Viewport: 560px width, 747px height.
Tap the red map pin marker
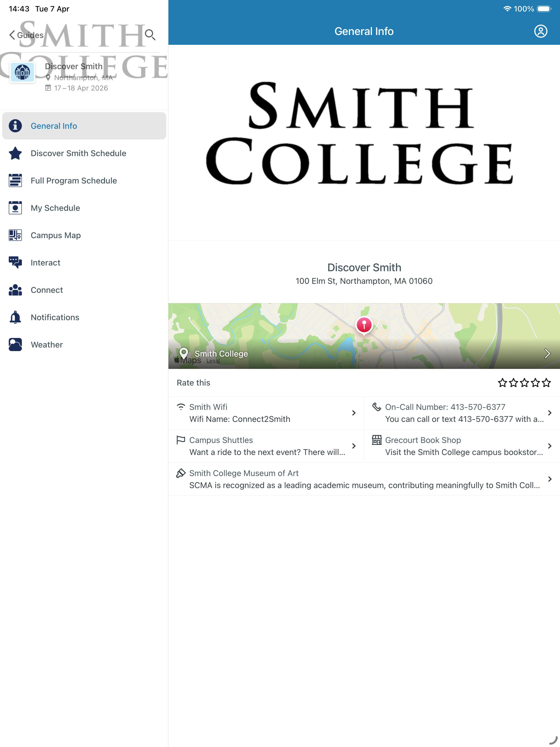point(364,325)
